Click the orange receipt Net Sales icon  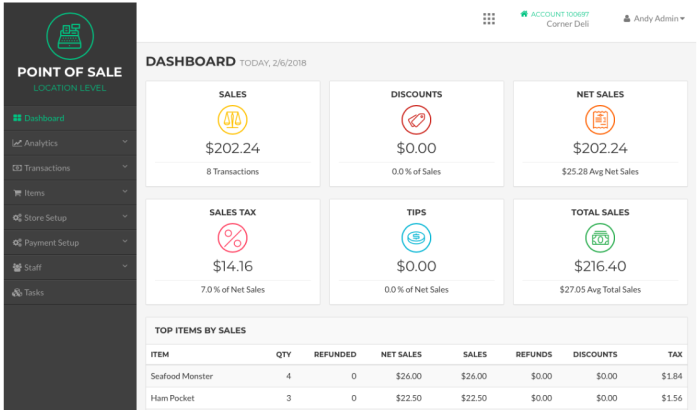tap(600, 120)
